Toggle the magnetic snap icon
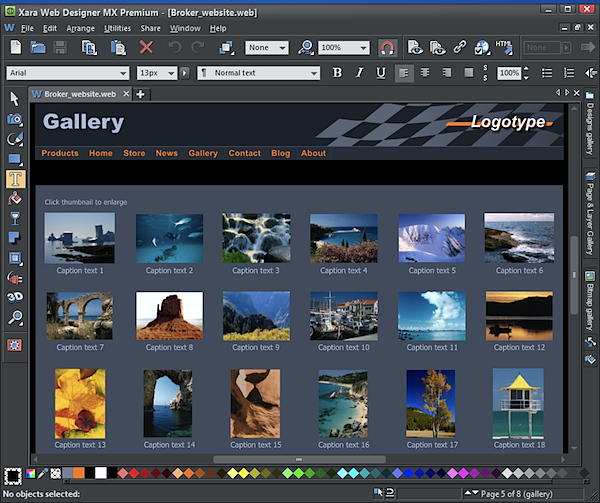The image size is (600, 503). 386,47
